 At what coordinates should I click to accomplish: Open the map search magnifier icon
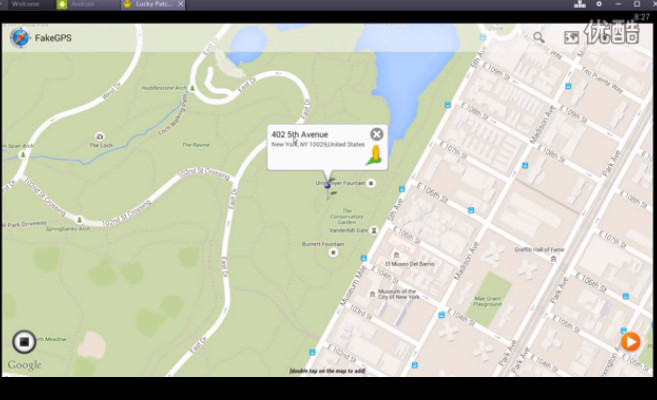tap(538, 37)
